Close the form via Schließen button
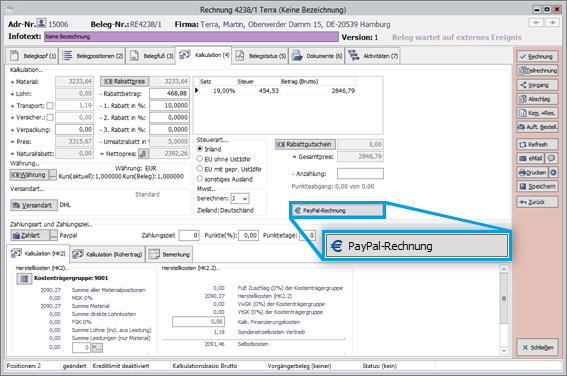Screen dimensions: 567x376 [x=537, y=347]
